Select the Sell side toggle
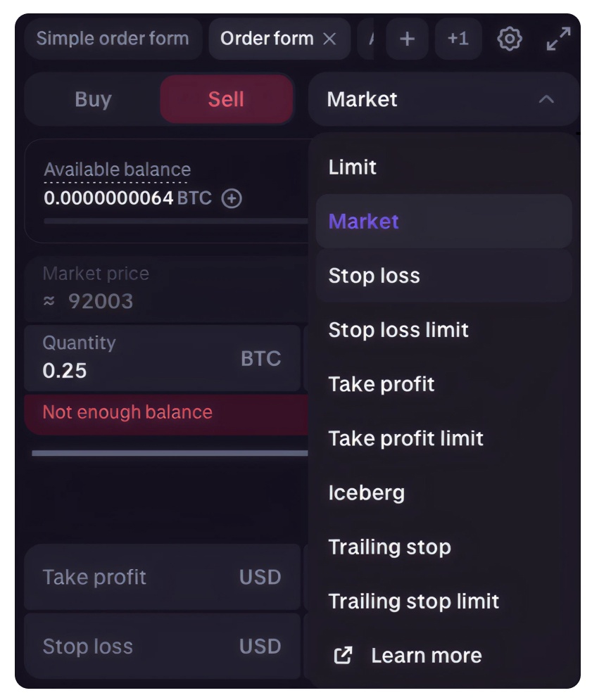The width and height of the screenshot is (592, 700). tap(226, 99)
